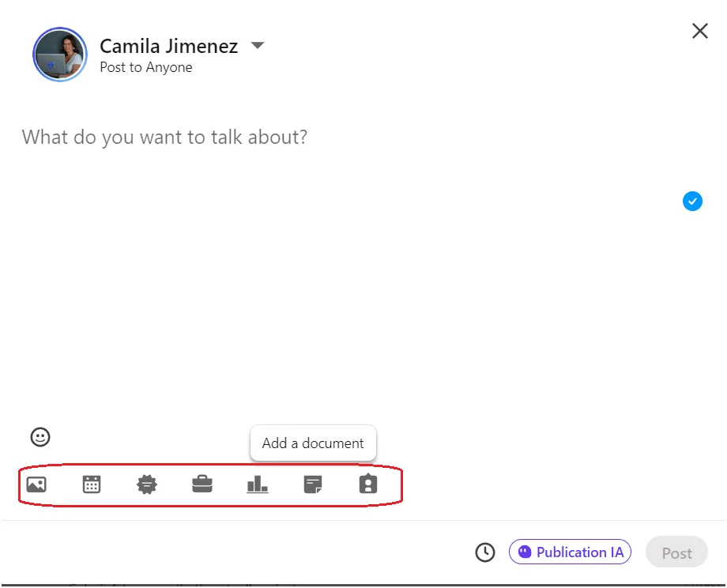Create a poll with bar chart icon
The height and width of the screenshot is (588, 727).
click(258, 484)
